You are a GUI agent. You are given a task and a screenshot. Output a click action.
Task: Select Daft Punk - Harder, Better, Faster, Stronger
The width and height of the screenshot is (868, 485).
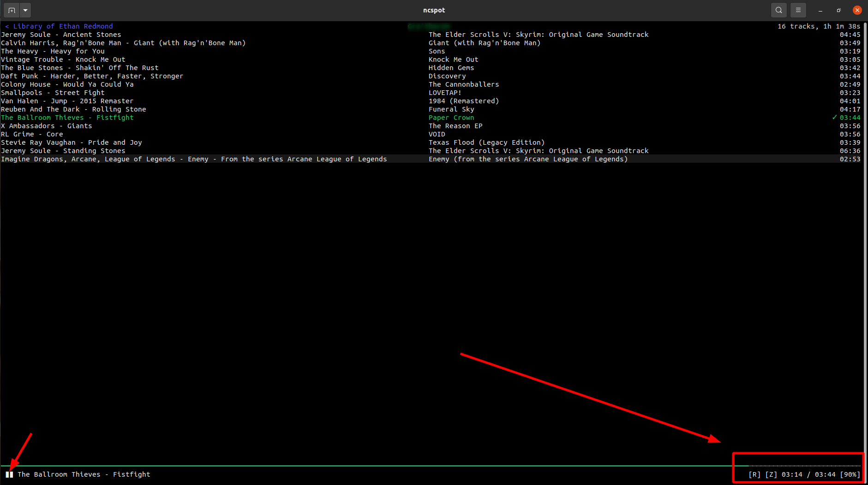pyautogui.click(x=431, y=76)
